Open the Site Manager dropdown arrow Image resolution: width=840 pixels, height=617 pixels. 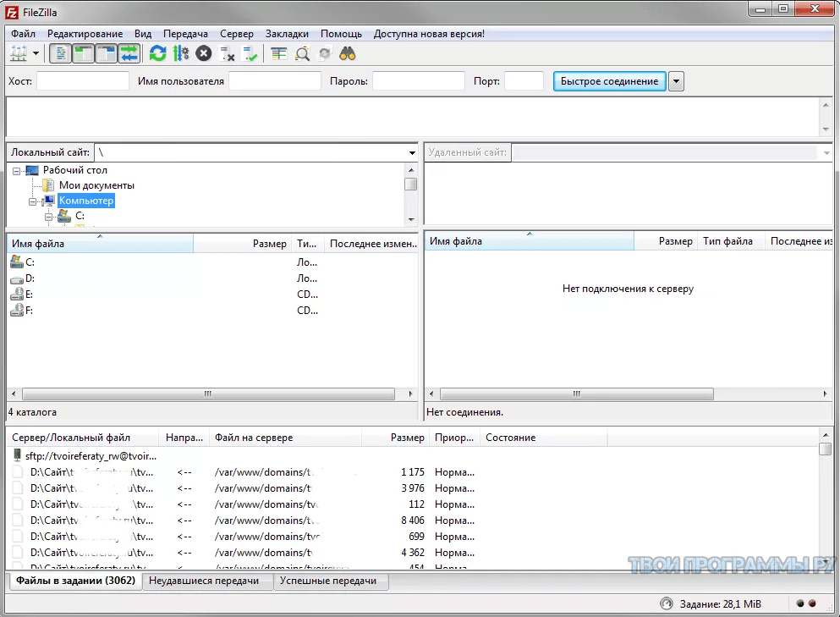click(36, 53)
